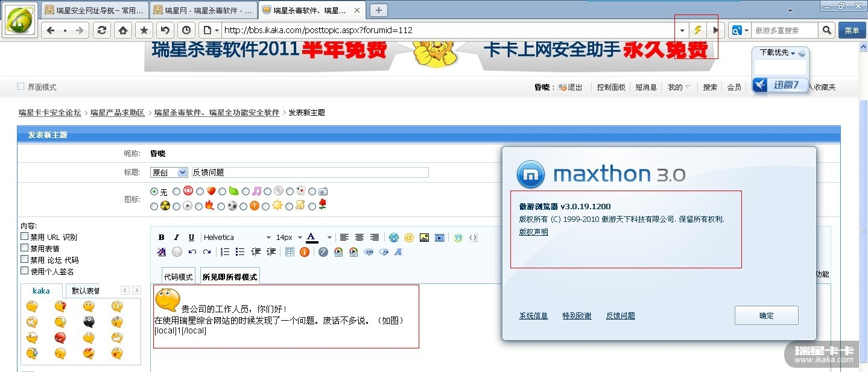Insert a table with the grid icon
This screenshot has height=372, width=868.
[x=290, y=252]
